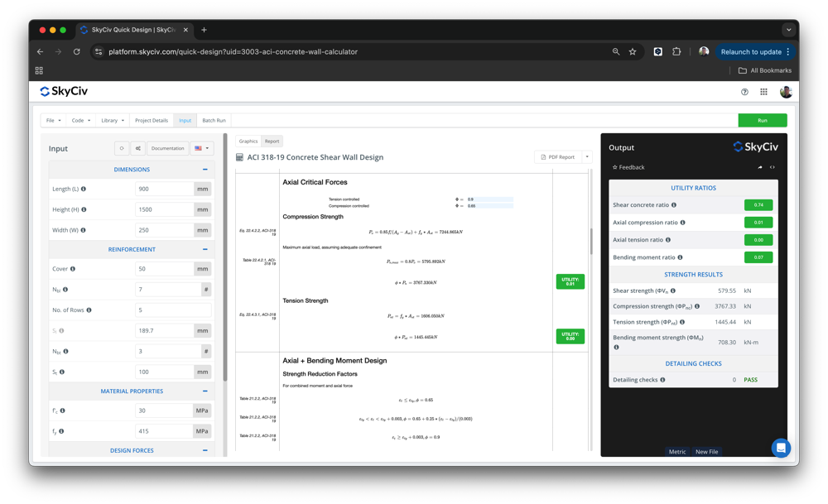Click the Height (H) input field
Image resolution: width=828 pixels, height=504 pixels.
164,209
